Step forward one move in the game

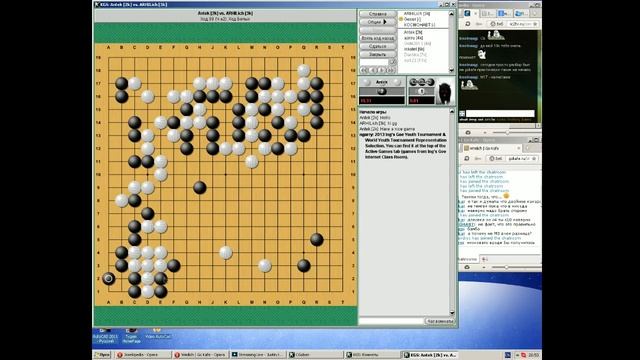(x=382, y=70)
